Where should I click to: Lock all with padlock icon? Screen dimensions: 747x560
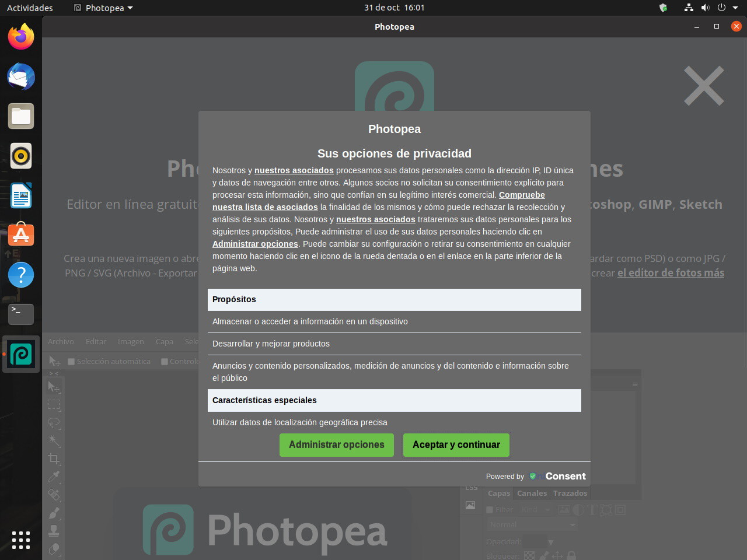[x=571, y=556]
